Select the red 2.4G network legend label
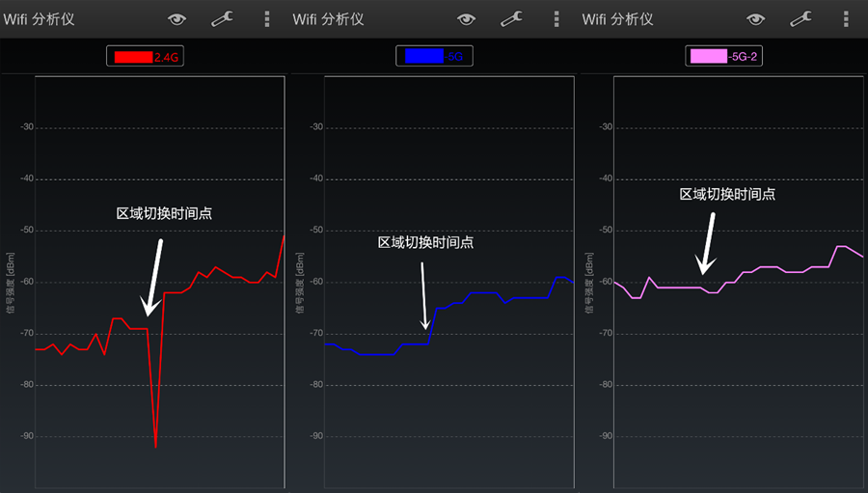The height and width of the screenshot is (493, 868). click(145, 57)
